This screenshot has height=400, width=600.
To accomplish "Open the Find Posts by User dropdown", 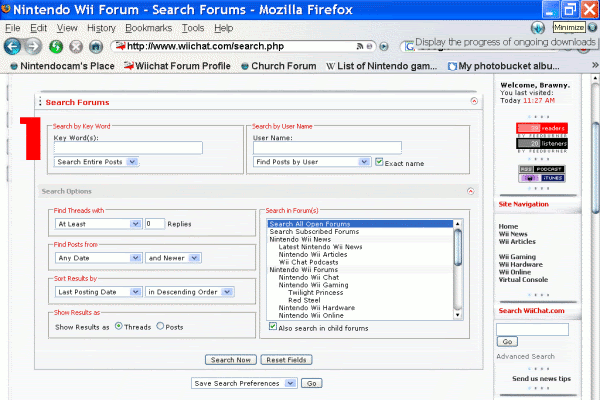I will [312, 162].
